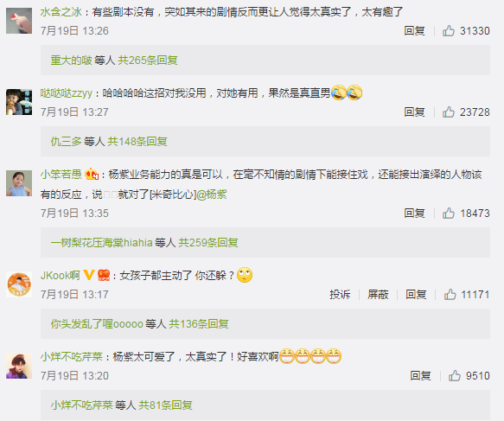Click the crown badge next to 小笨若思
The height and width of the screenshot is (421, 504).
(92, 174)
